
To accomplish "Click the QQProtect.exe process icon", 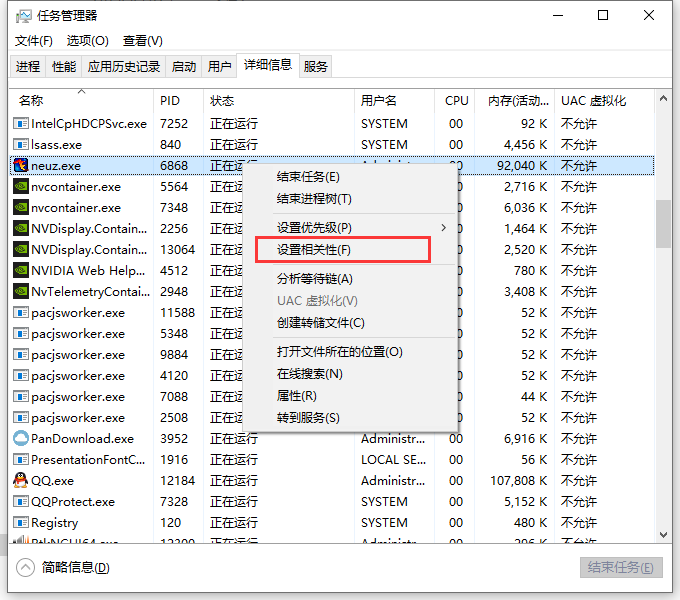I will pos(20,502).
